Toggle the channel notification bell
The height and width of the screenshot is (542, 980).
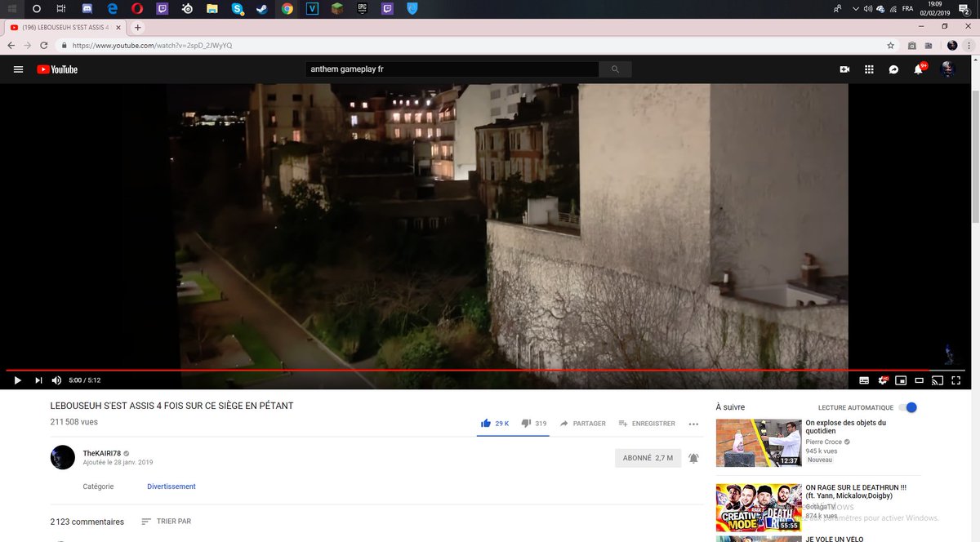tap(693, 458)
